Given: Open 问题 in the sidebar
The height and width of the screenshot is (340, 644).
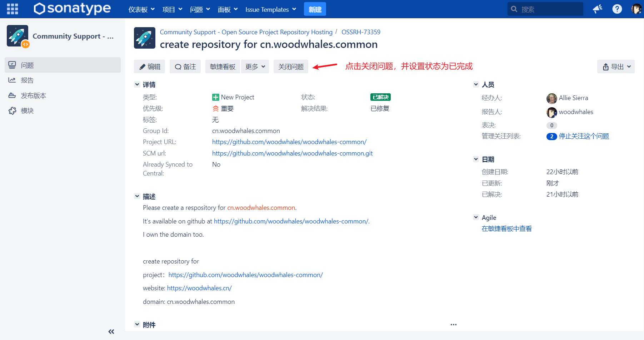Looking at the screenshot, I should pos(63,65).
